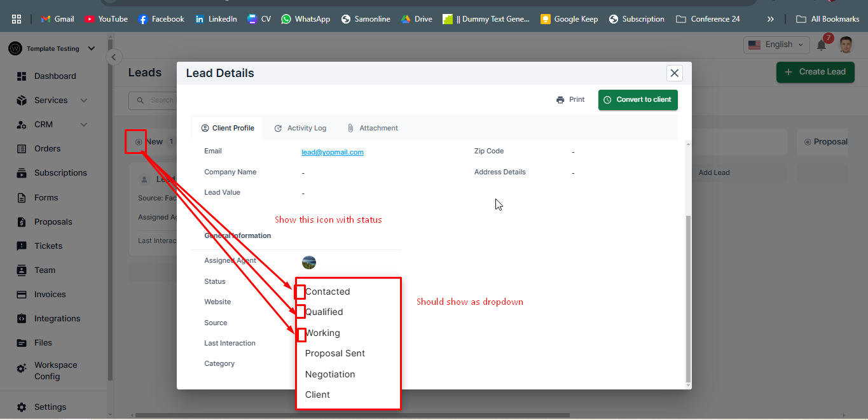Click the Leads search field
Image resolution: width=868 pixels, height=420 pixels.
pyautogui.click(x=153, y=100)
